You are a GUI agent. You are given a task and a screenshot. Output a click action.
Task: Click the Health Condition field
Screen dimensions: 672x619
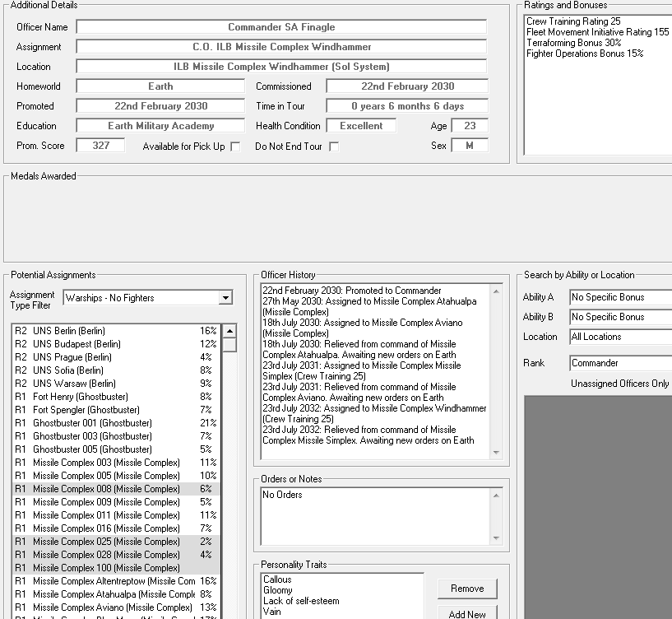coord(361,126)
